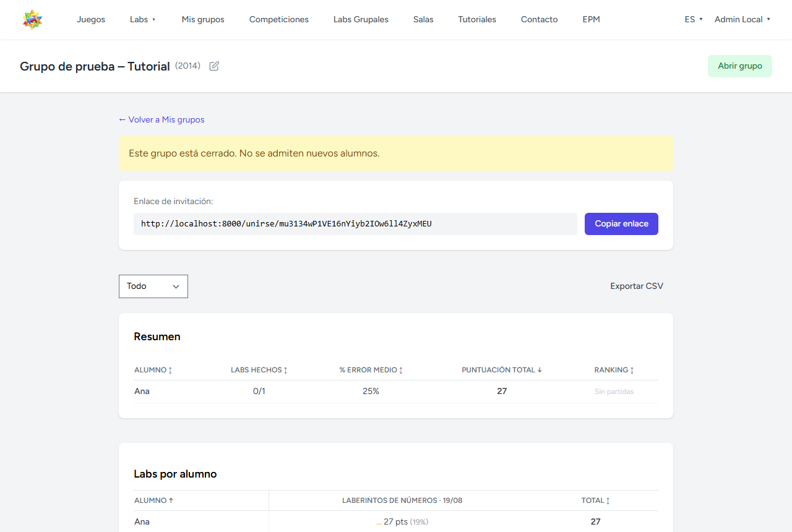Click the Abrir grupo button
Screen dimensions: 792x532
[740, 66]
